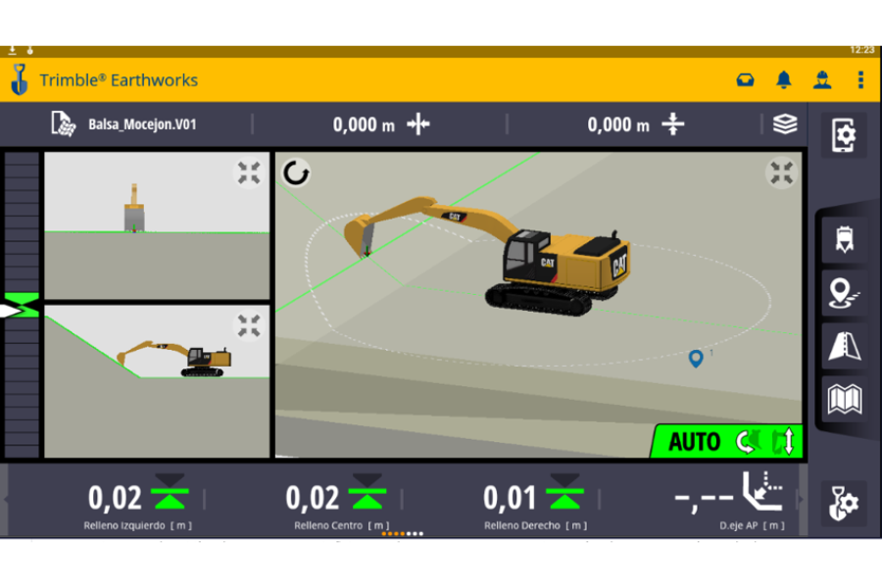Click the D.eje AP alignment offset icon
This screenshot has height=588, width=882.
pyautogui.click(x=762, y=491)
